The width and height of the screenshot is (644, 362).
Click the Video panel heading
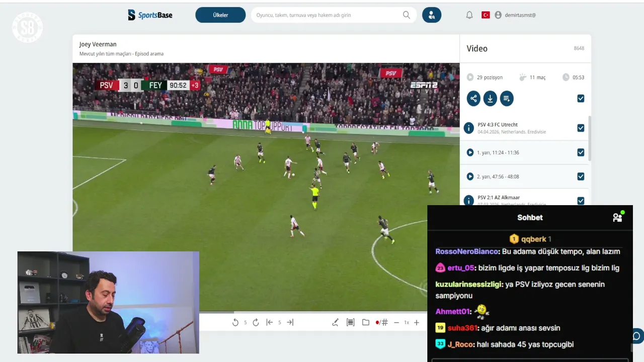point(477,49)
